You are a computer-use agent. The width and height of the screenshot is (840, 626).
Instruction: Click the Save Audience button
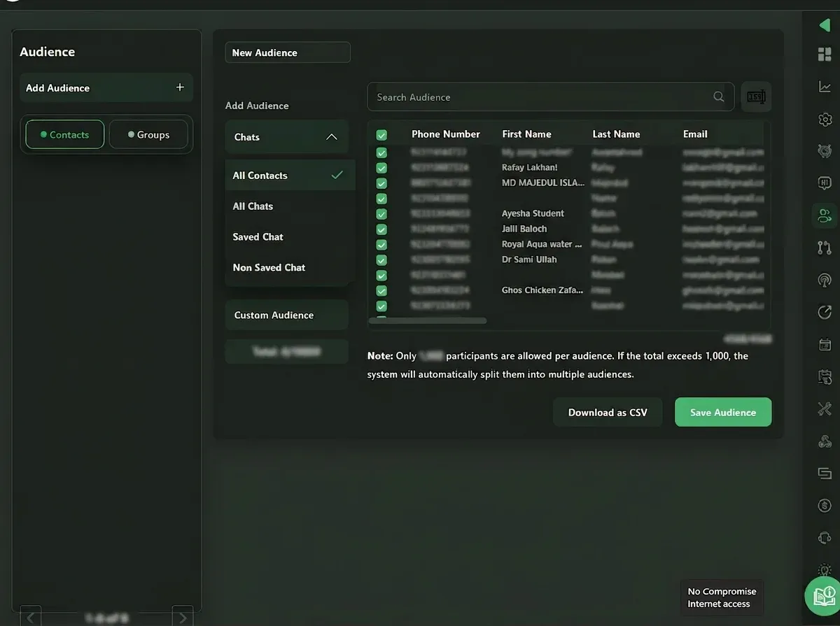(723, 413)
